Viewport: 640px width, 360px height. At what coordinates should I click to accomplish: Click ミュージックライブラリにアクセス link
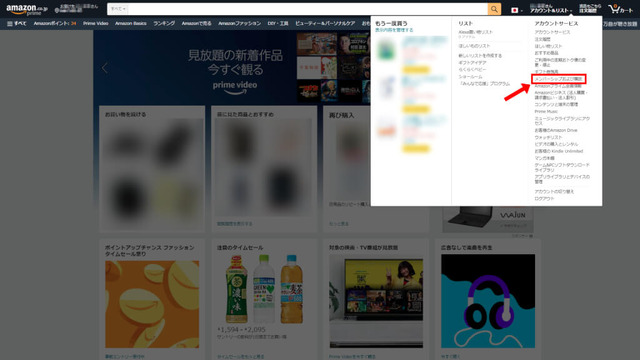[x=562, y=121]
